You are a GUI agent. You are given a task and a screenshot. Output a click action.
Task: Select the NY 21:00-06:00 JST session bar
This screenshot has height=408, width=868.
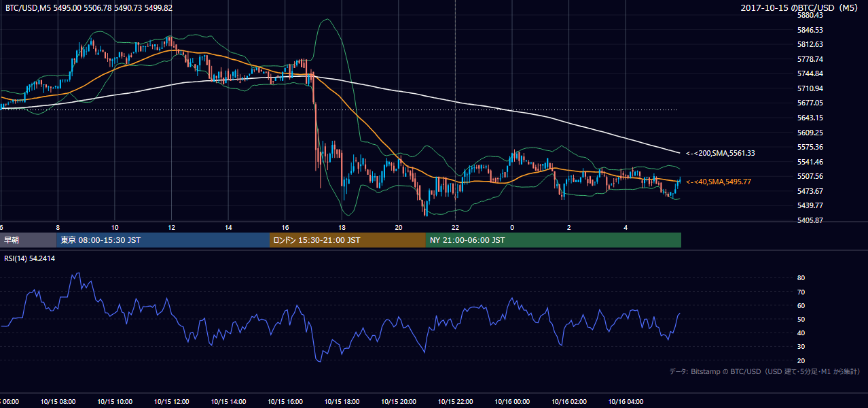coord(554,240)
